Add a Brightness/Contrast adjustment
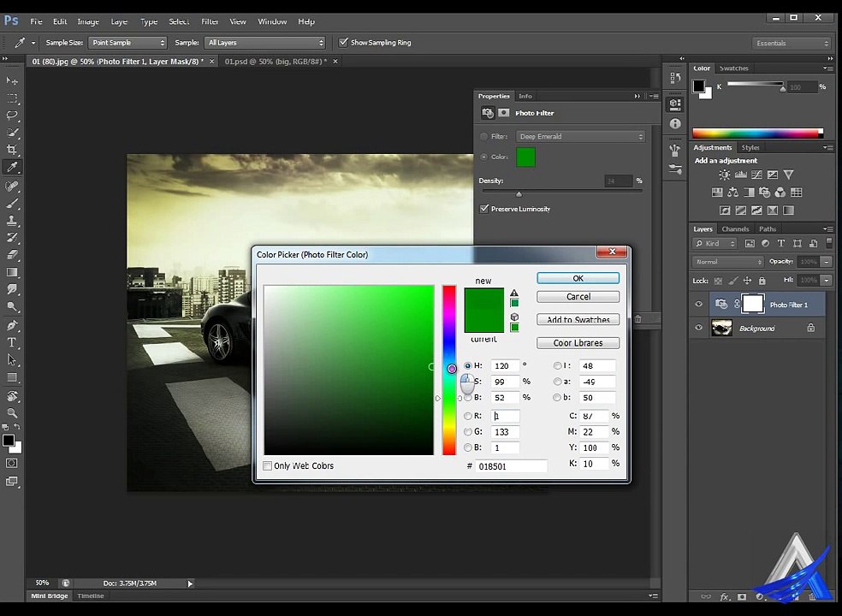The height and width of the screenshot is (616, 842). pyautogui.click(x=725, y=175)
